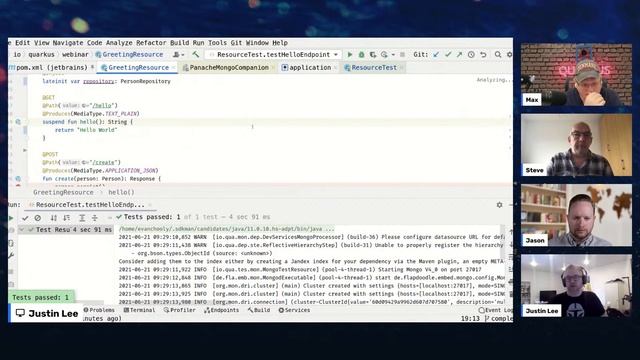Open the profiler run icon
640x360 pixels.
(384, 54)
